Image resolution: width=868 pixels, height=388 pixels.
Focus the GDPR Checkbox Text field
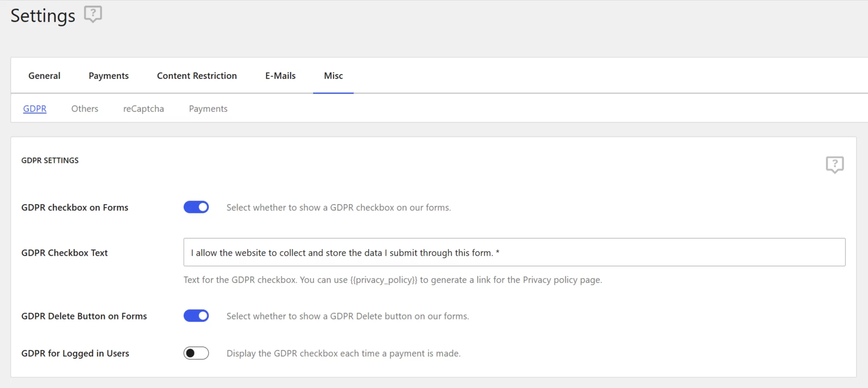point(514,252)
